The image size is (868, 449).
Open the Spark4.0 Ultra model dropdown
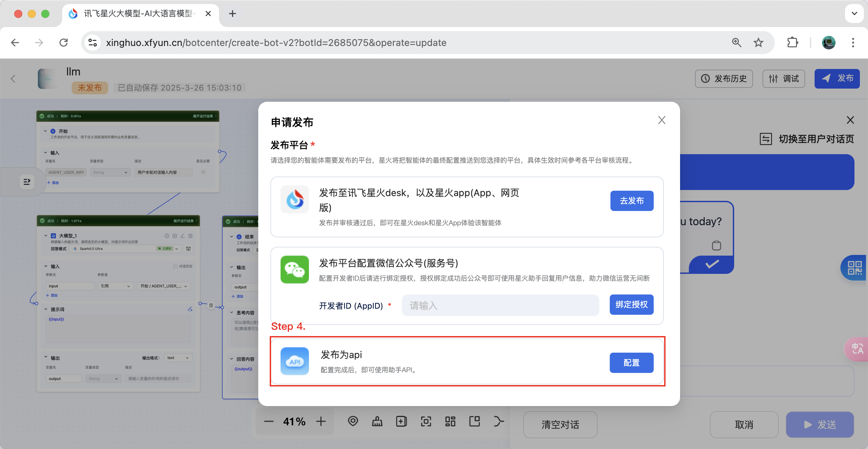pyautogui.click(x=126, y=249)
